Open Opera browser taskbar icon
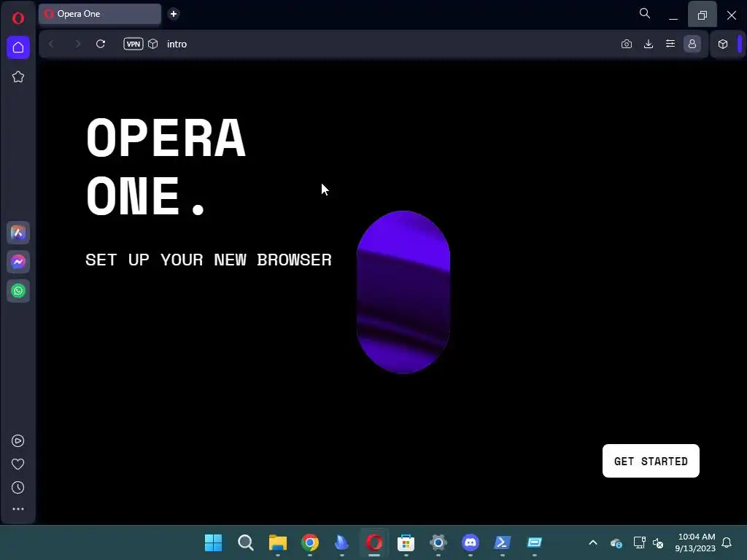The image size is (747, 560). (x=374, y=542)
